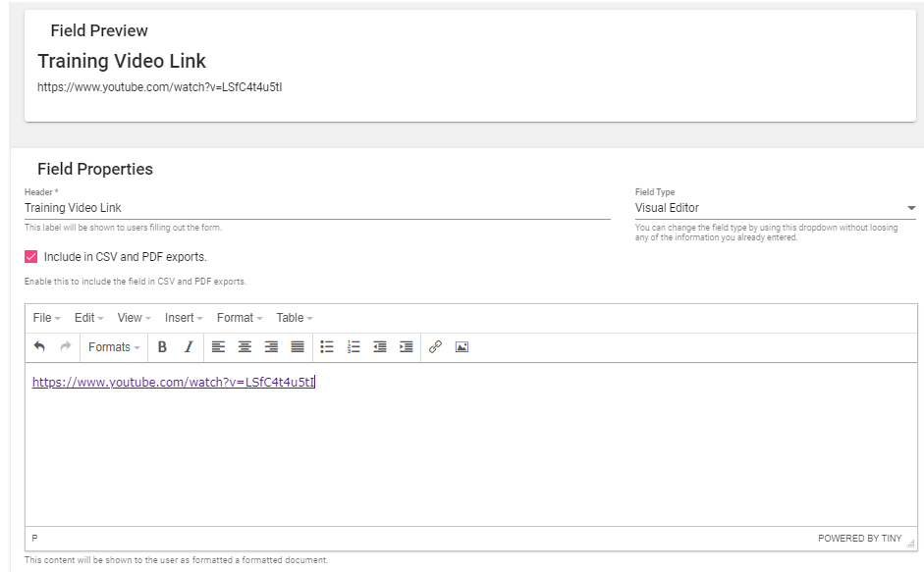
Task: Align text left
Action: (x=218, y=347)
